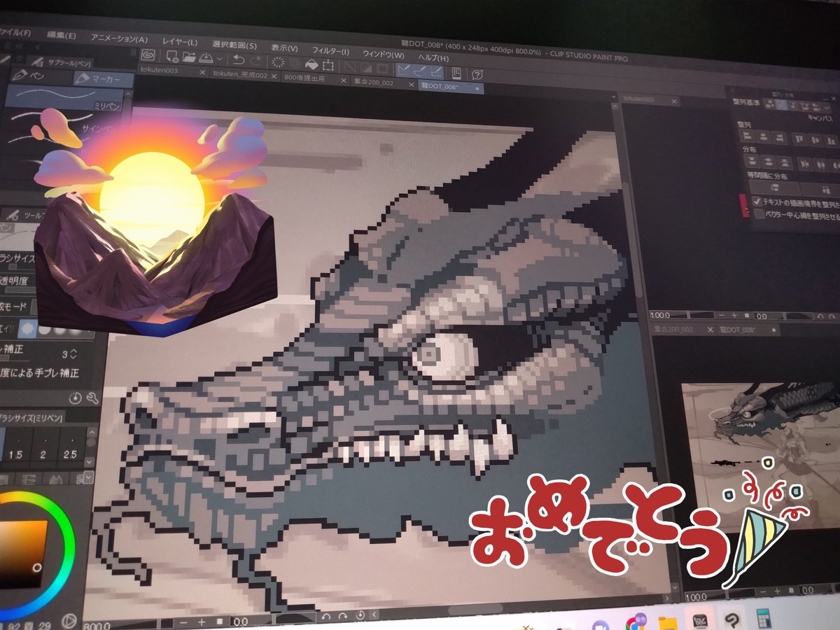
Task: Open the 編集(E) menu
Action: 60,34
